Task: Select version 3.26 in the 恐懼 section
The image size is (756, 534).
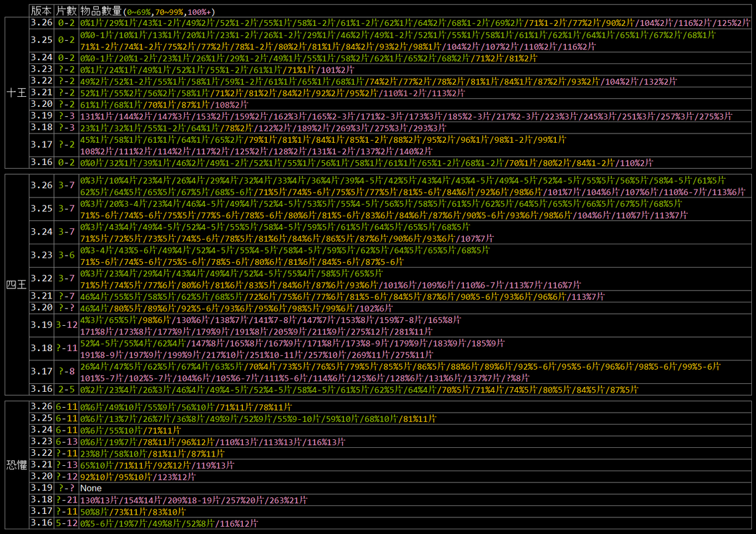Action: tap(41, 407)
